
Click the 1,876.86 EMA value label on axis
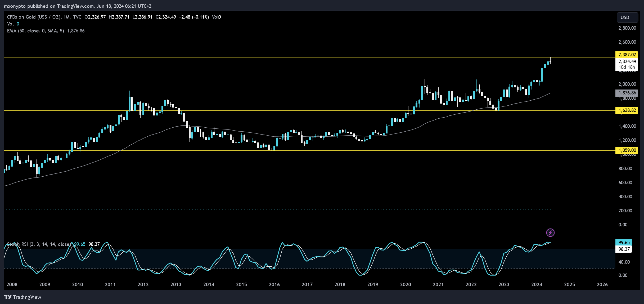627,93
